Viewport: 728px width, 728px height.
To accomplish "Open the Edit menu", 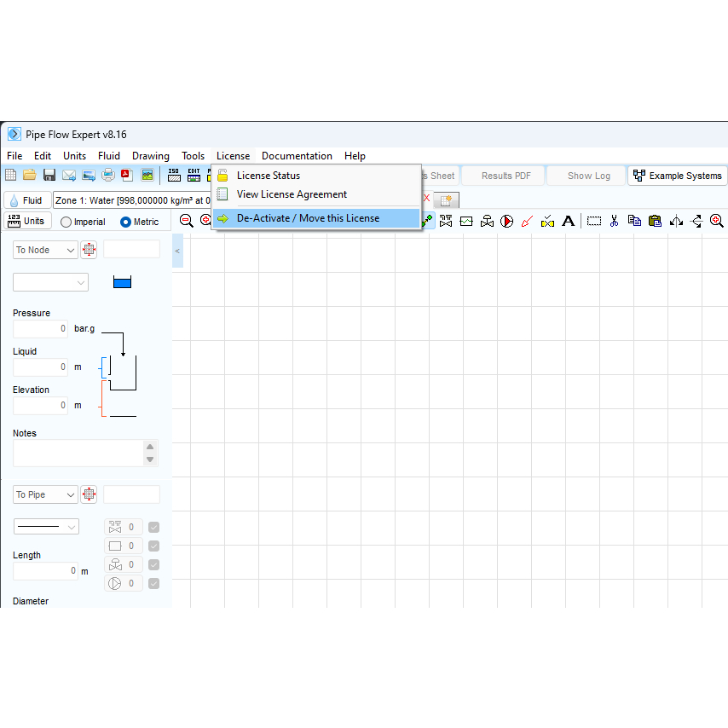I will pyautogui.click(x=43, y=156).
